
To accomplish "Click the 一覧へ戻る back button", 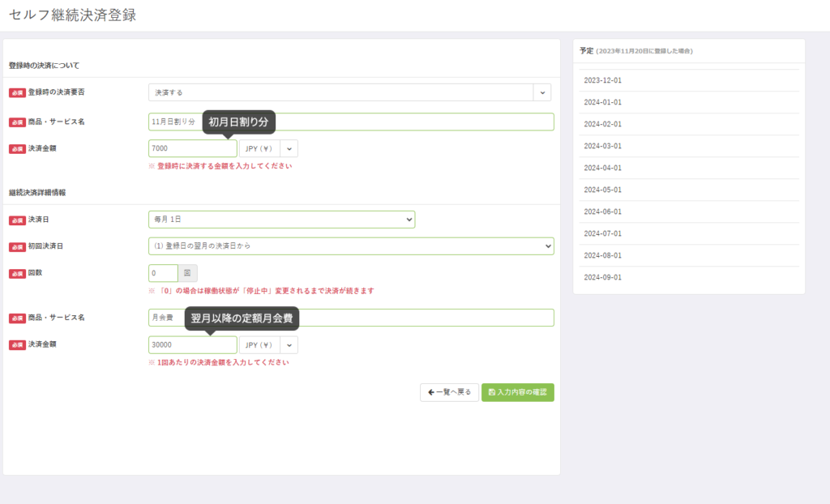I will 448,392.
